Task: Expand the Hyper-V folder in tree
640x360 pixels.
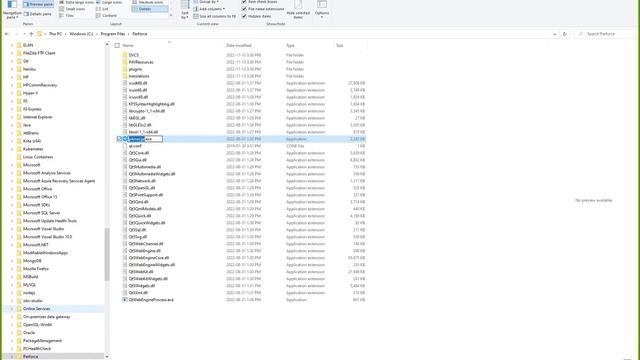Action: (x=12, y=93)
